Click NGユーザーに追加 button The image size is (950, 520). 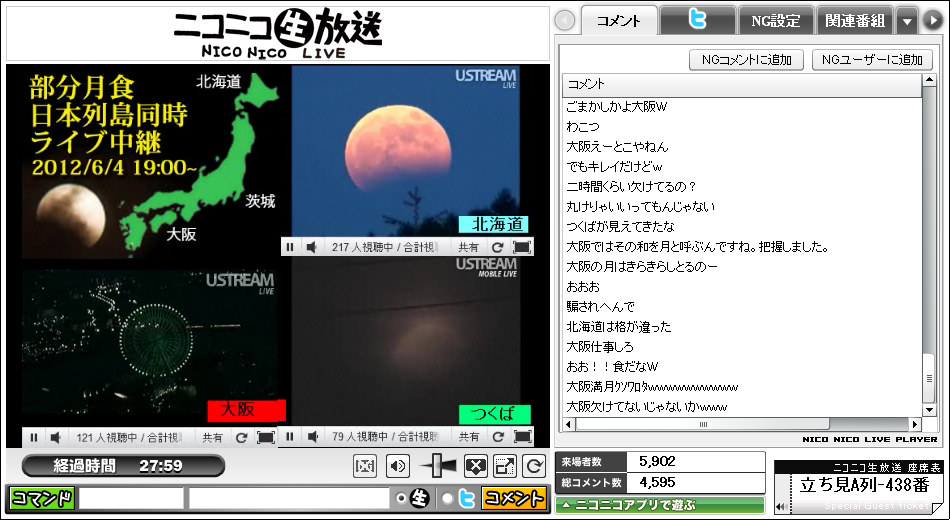872,59
